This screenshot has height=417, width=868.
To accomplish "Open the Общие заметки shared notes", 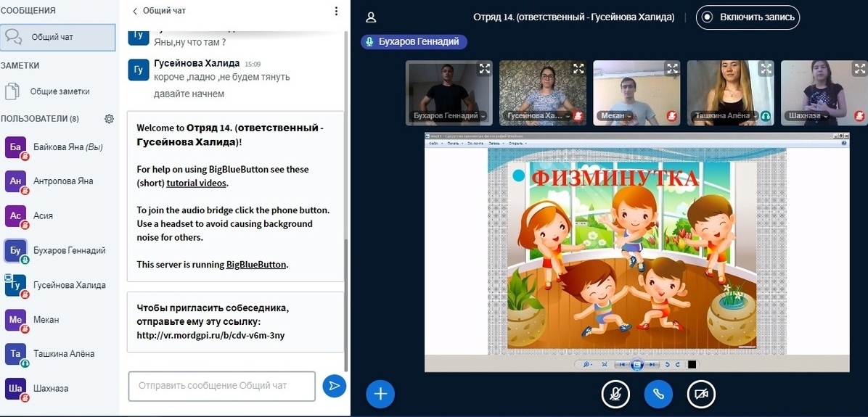I will tap(58, 92).
